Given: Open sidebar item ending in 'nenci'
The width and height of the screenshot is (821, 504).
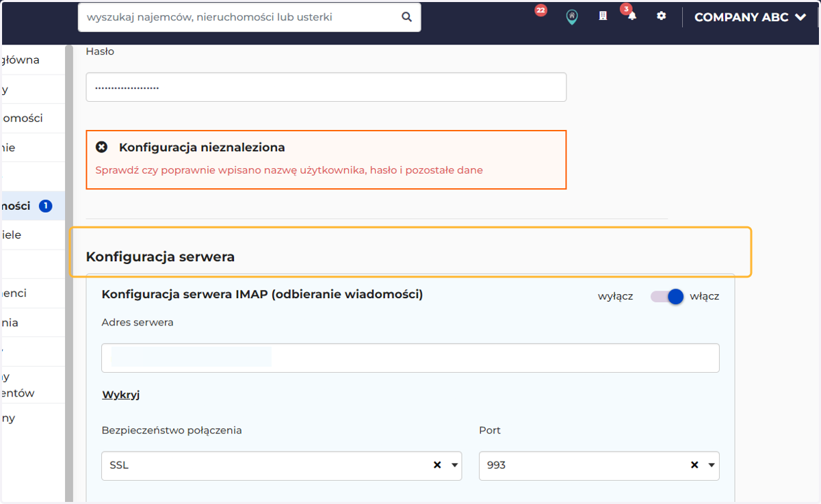Looking at the screenshot, I should (33, 293).
